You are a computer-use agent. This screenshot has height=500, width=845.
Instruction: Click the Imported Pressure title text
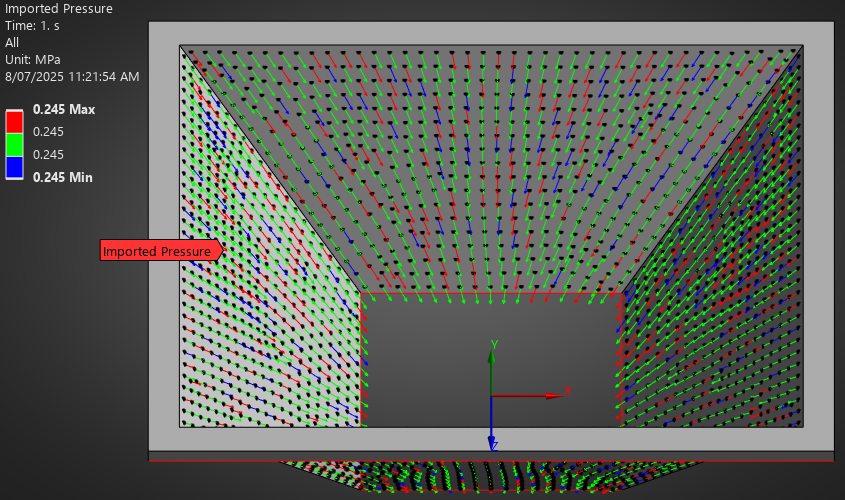59,9
